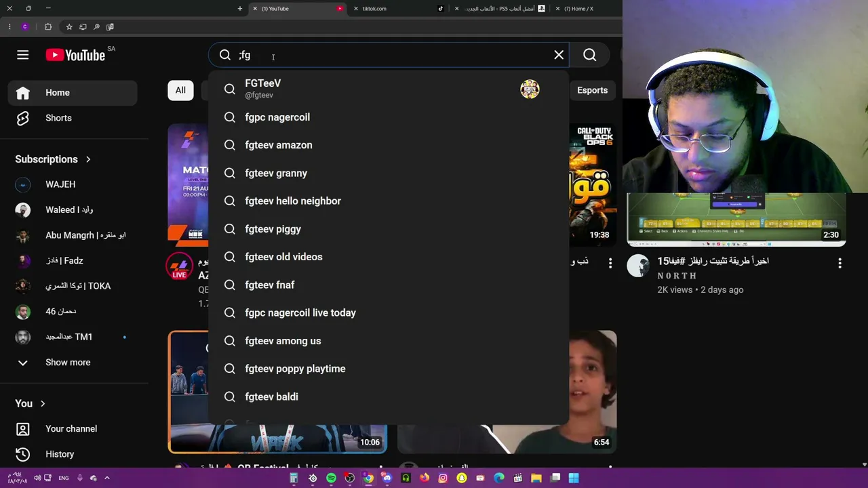The width and height of the screenshot is (868, 488).
Task: Switch to the YouTube browser tab
Action: tap(298, 9)
